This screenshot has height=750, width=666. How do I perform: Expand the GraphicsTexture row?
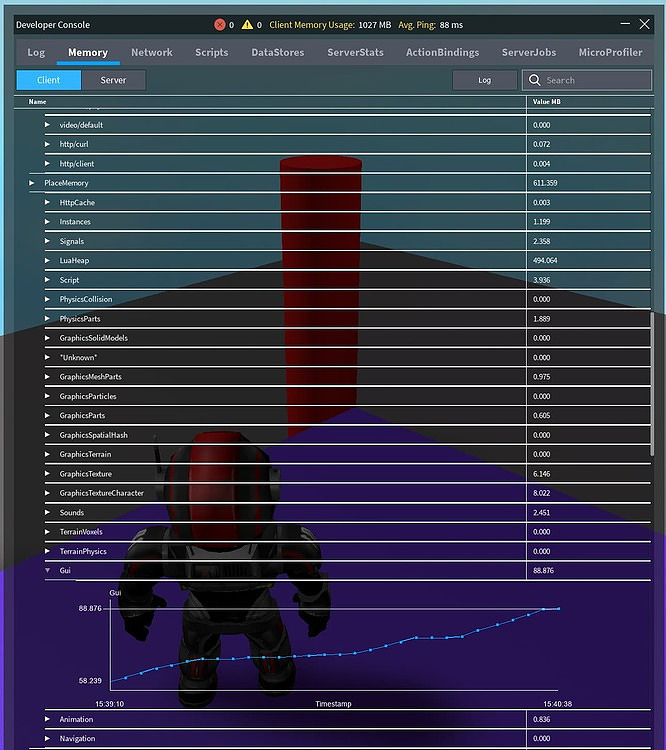click(47, 474)
